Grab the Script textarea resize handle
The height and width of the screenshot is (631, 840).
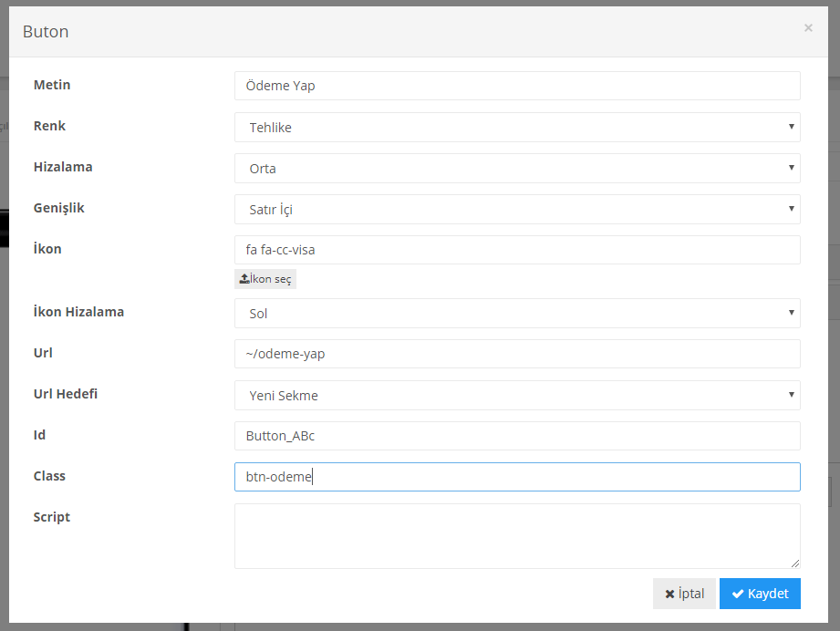point(795,564)
